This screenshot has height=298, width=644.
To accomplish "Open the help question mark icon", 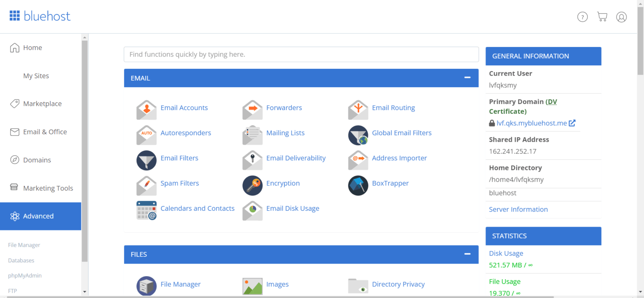I will click(582, 17).
